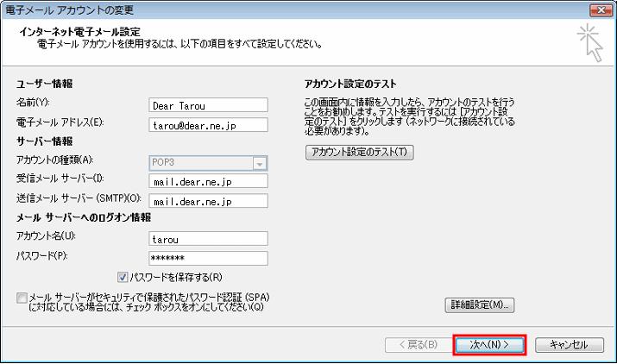Enable the SPA secure password authentication checkbox

(x=22, y=298)
